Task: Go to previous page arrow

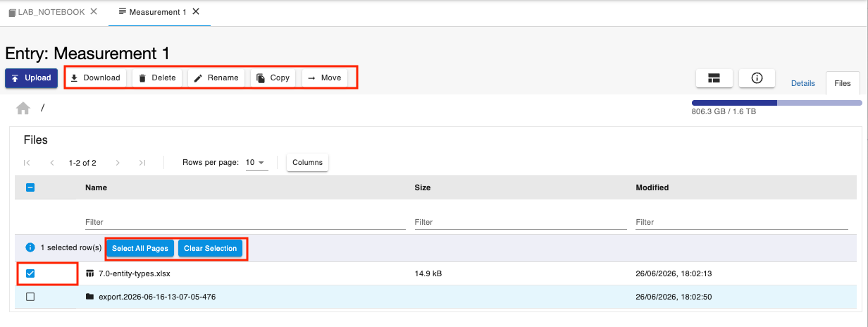Action: [x=51, y=163]
